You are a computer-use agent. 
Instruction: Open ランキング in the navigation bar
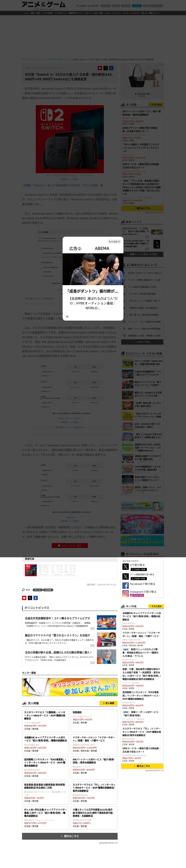coord(135,13)
